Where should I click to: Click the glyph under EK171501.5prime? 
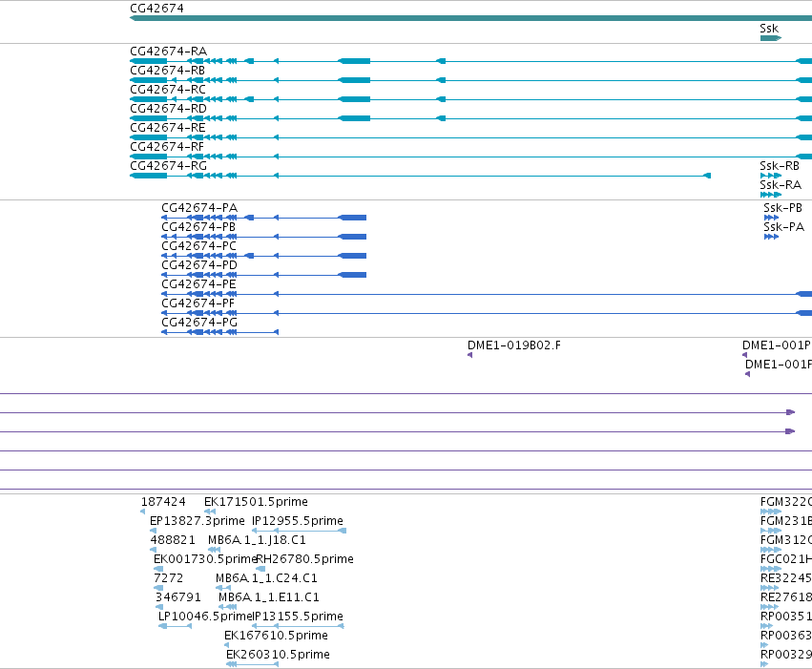tap(210, 512)
